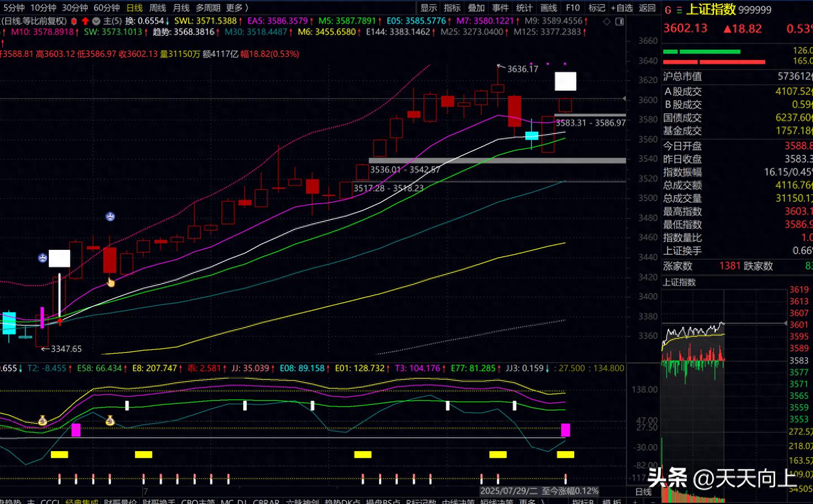Select the 30分钟 timeframe tab
Screen dimensions: 813x504
74,8
